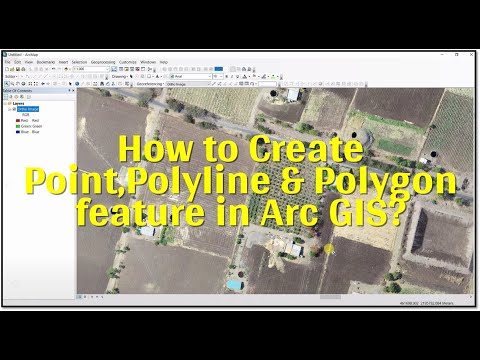This screenshot has height=360, width=480.
Task: Open the Edit menu
Action: point(17,62)
